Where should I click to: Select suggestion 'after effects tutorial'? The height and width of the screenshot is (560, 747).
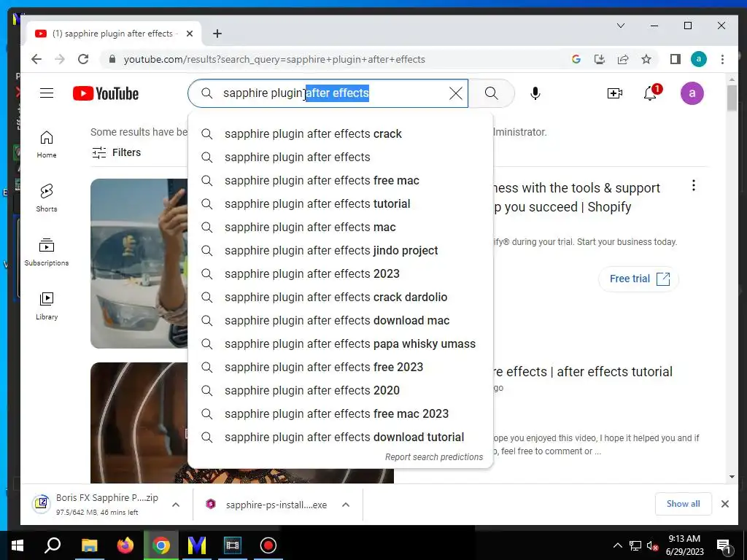340,204
